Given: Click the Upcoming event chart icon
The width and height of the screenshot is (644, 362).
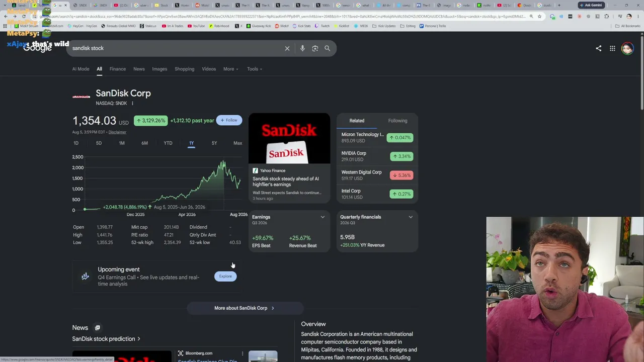Looking at the screenshot, I should (x=85, y=276).
